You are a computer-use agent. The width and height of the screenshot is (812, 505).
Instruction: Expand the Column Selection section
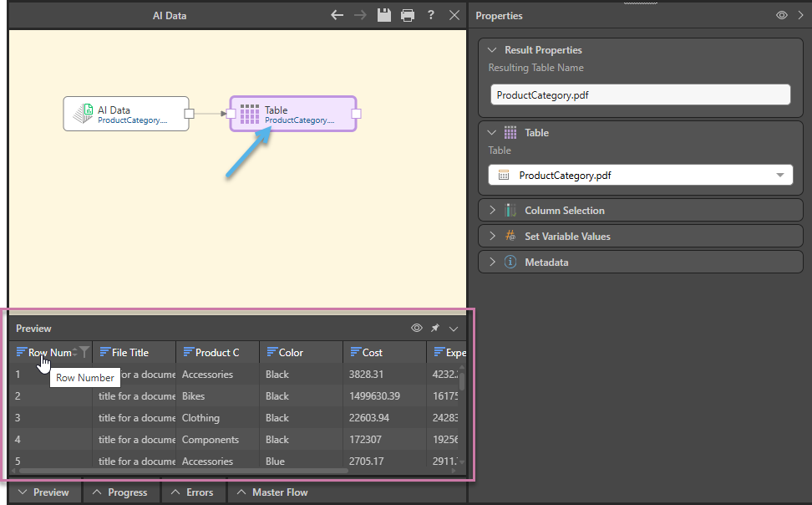pyautogui.click(x=564, y=211)
